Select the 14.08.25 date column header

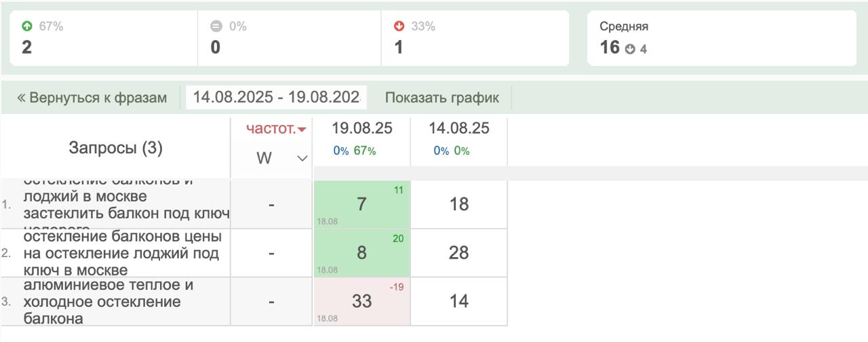coord(459,129)
